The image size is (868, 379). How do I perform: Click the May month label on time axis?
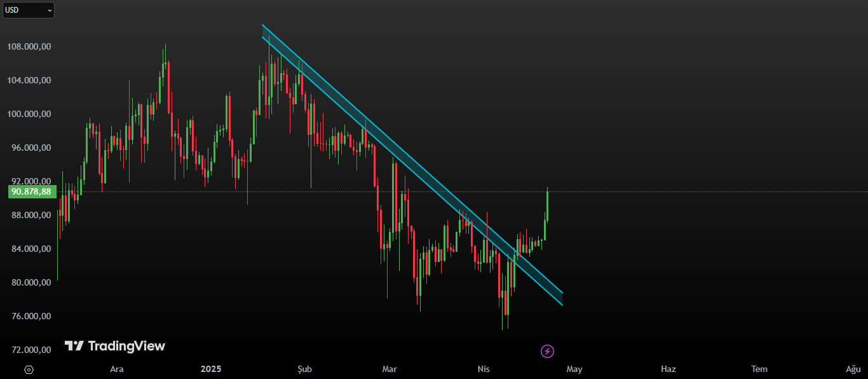coord(574,369)
